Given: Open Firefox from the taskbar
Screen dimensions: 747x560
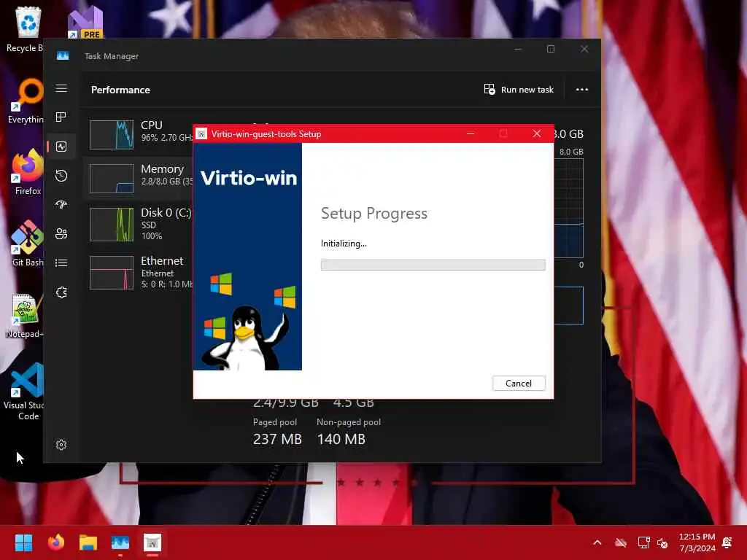Looking at the screenshot, I should pyautogui.click(x=55, y=542).
